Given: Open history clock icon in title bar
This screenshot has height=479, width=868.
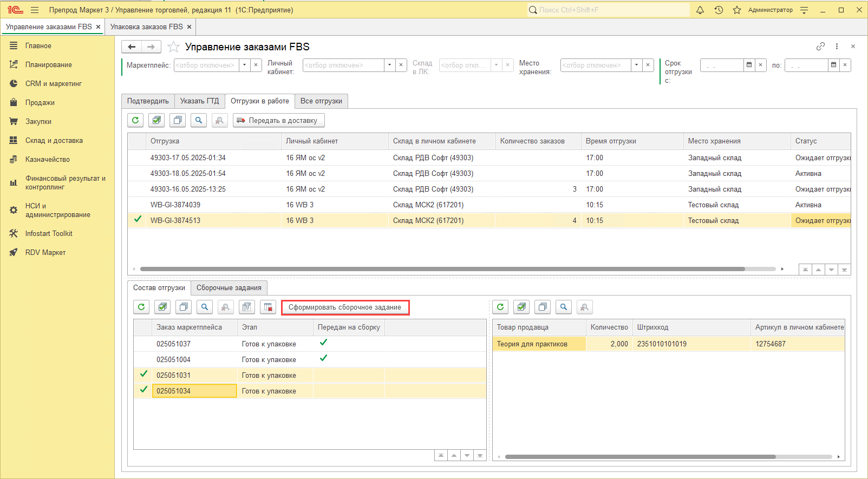Looking at the screenshot, I should pyautogui.click(x=719, y=10).
